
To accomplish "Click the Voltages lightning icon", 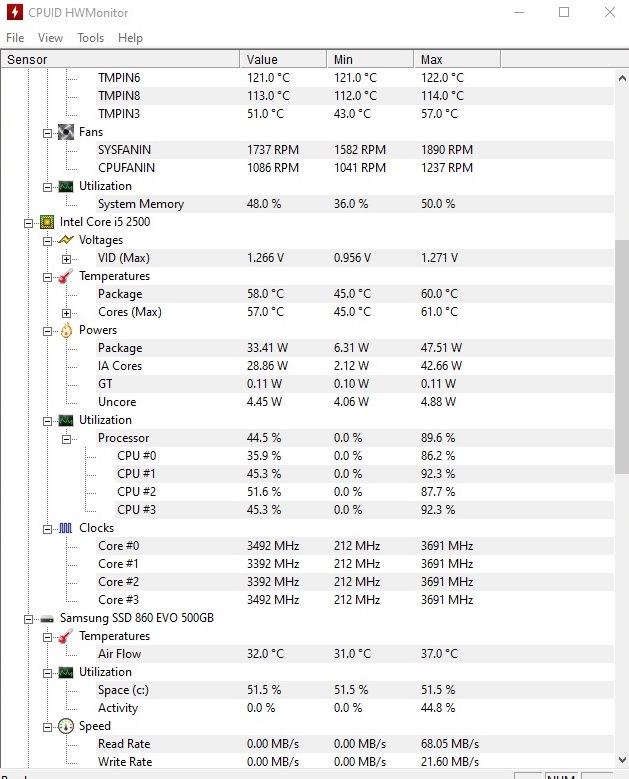I will (x=66, y=240).
